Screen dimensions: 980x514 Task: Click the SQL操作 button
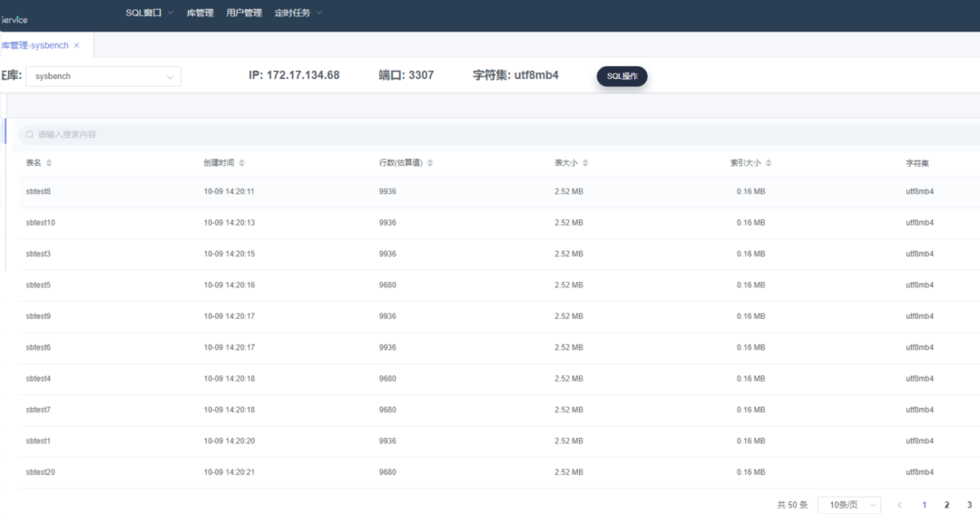622,76
